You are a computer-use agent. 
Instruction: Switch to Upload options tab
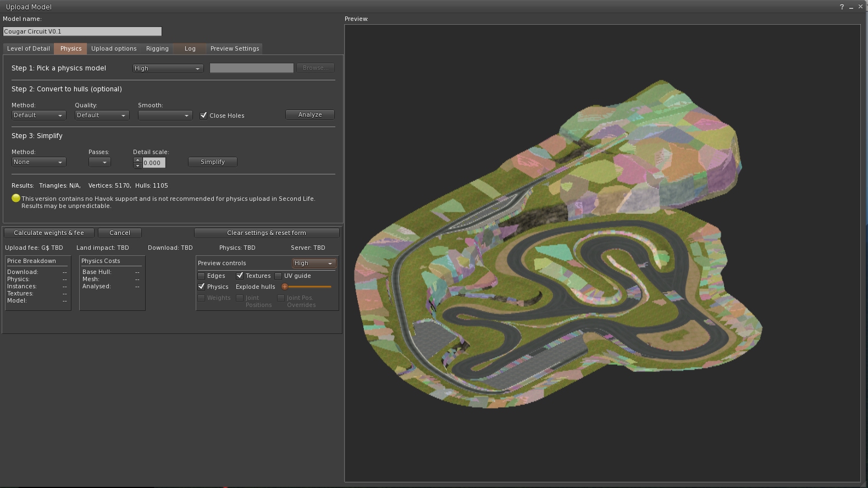click(114, 48)
